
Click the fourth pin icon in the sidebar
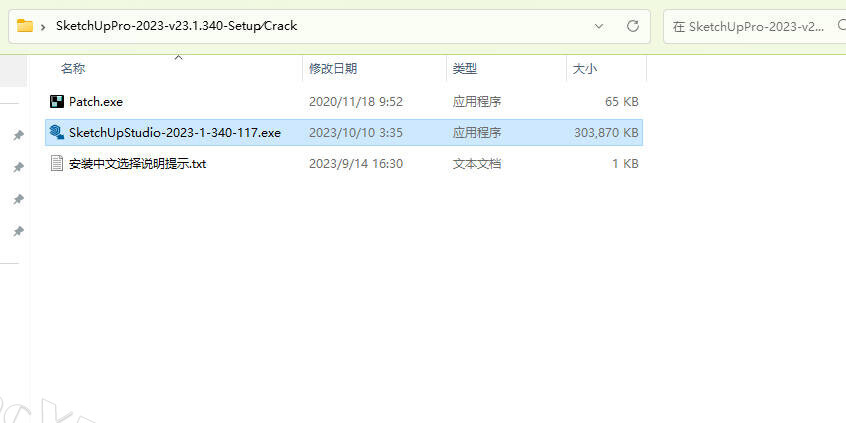[18, 231]
